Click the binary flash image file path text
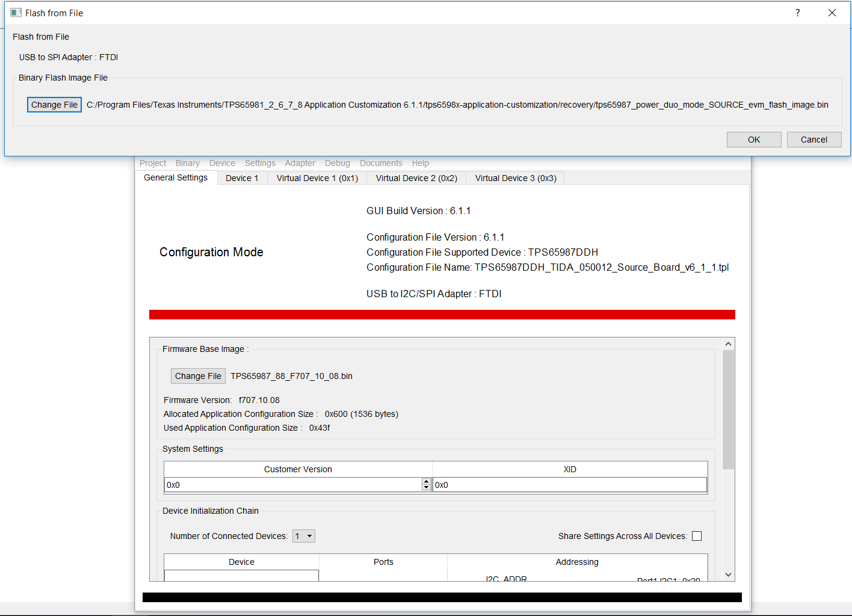 (457, 105)
